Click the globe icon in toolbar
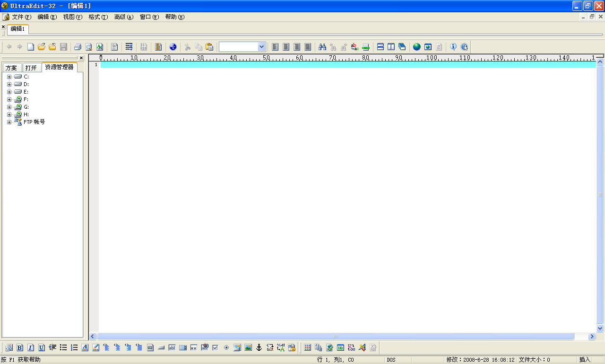 coord(417,47)
